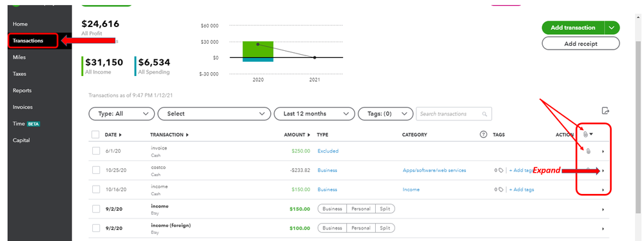644x241 pixels.
Task: Open the Type: All dropdown
Action: pos(122,113)
